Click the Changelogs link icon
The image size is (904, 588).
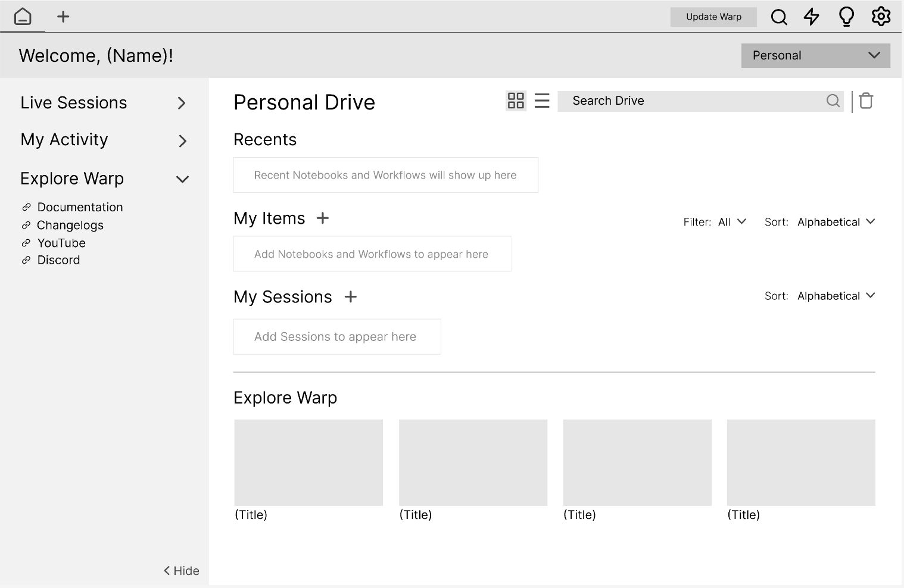(x=26, y=225)
